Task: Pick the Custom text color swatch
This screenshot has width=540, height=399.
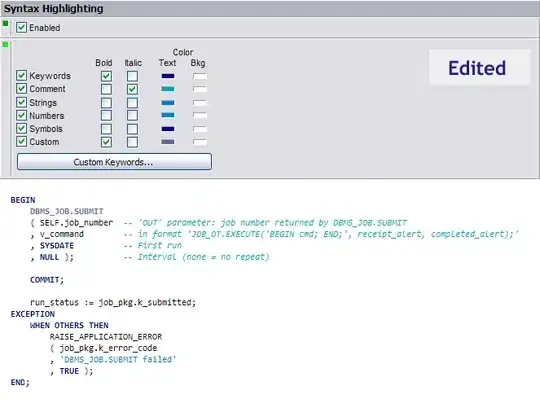Action: 168,141
